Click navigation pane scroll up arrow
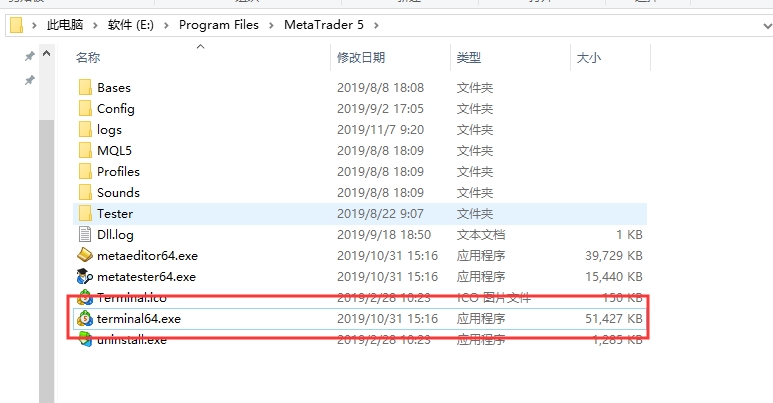 [x=46, y=53]
